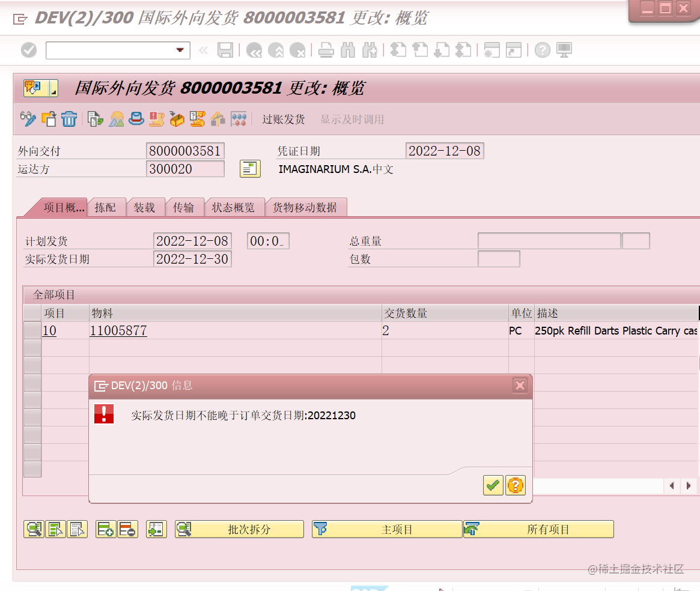Open material 11005877 details
Viewport: 700px width, 591px height.
pos(118,331)
